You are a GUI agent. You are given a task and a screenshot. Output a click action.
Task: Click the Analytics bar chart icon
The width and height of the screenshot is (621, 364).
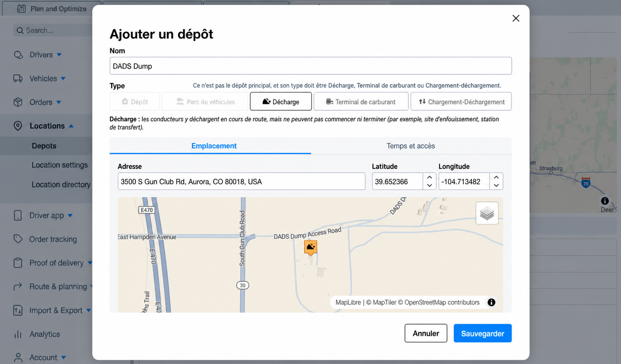click(18, 334)
